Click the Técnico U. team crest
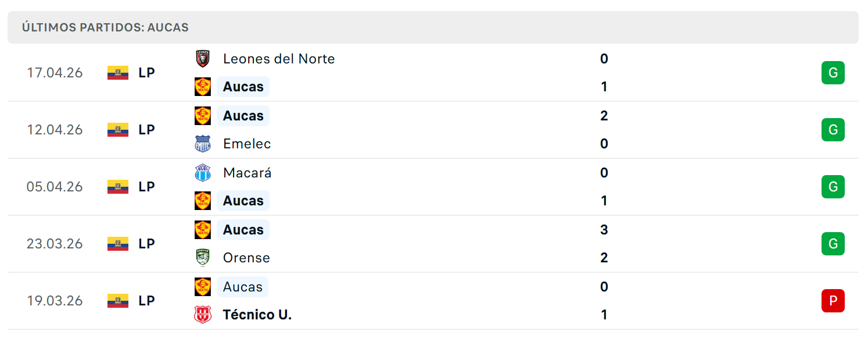 pos(202,315)
